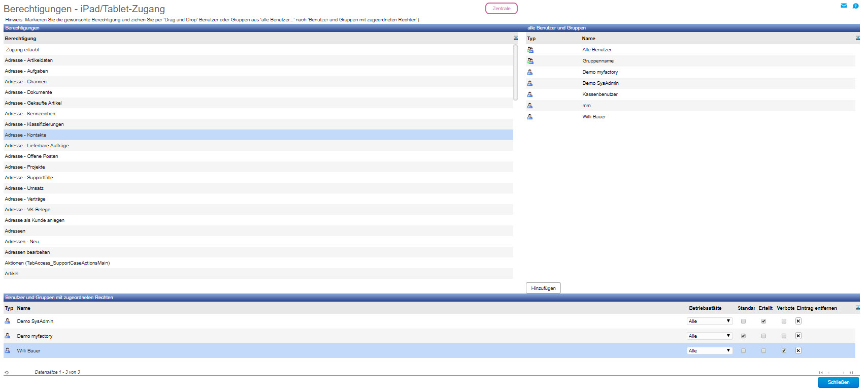The height and width of the screenshot is (391, 868).
Task: Remove the Willi Bauer entry with X
Action: (798, 350)
